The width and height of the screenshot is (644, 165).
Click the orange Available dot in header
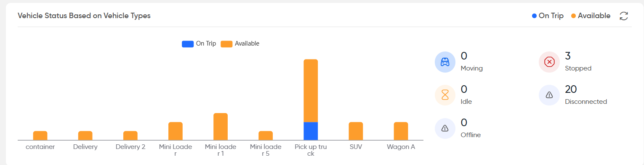point(573,16)
